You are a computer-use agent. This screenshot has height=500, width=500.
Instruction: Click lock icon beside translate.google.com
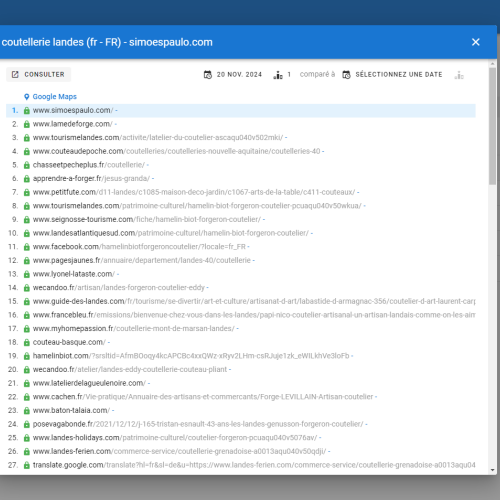click(27, 466)
